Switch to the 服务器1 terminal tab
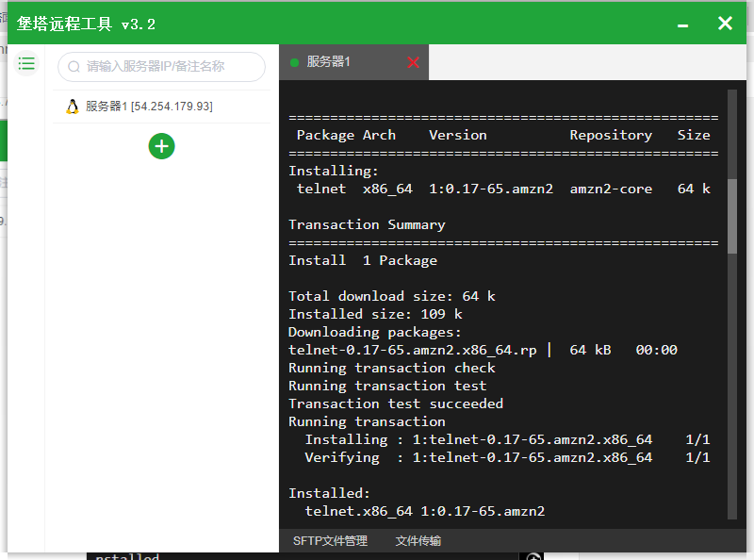 (353, 62)
